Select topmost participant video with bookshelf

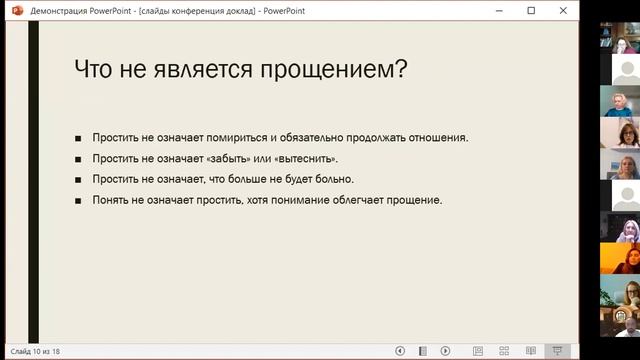(x=620, y=38)
